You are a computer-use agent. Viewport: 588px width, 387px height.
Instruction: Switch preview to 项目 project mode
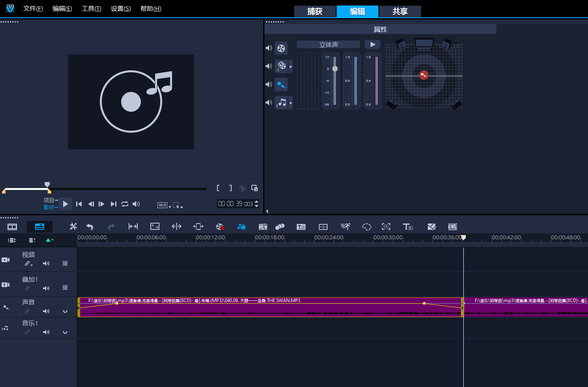(x=49, y=200)
